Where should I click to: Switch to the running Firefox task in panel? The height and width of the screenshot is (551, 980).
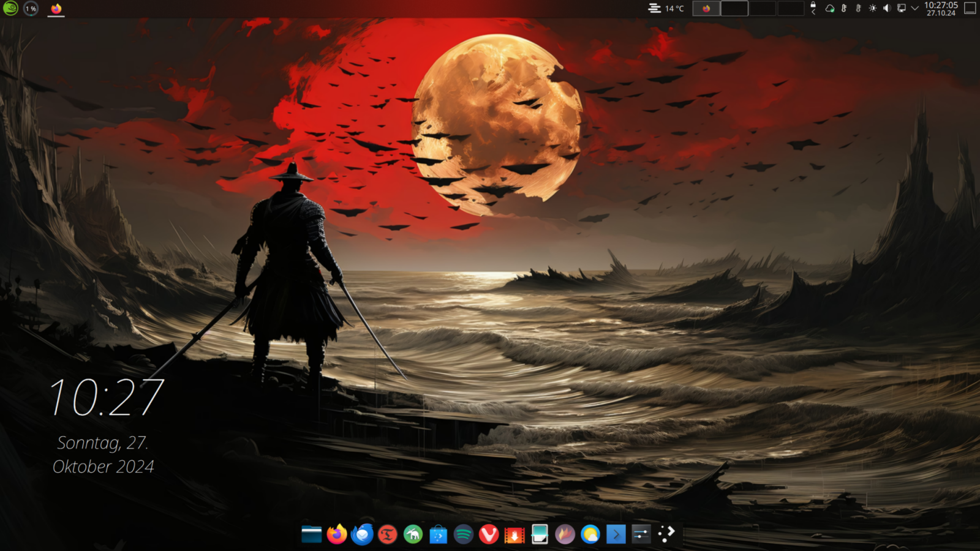pos(56,9)
